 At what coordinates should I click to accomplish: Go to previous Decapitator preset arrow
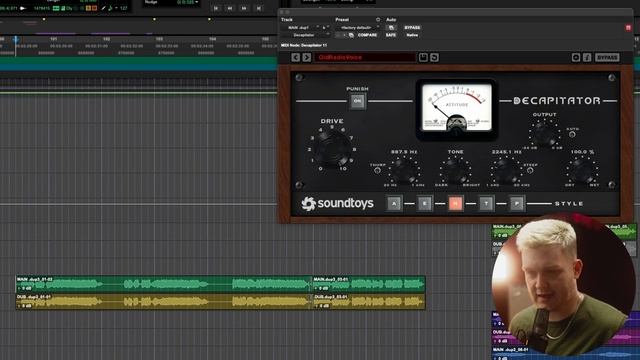(296, 58)
